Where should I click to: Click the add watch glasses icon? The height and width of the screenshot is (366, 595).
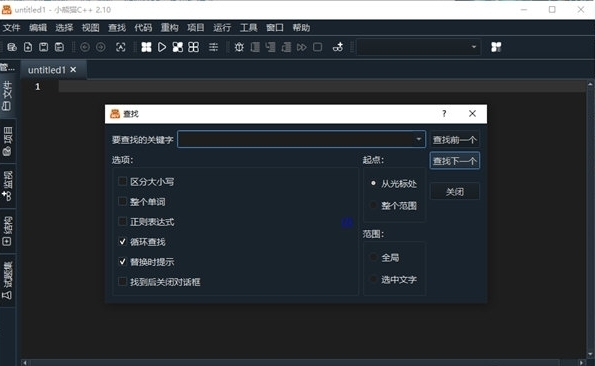point(338,47)
